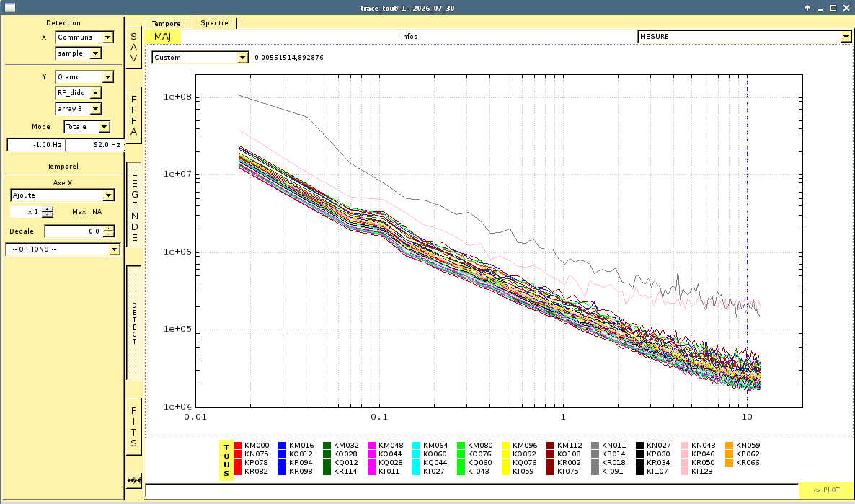Viewport: 855px width, 504px height.
Task: Open the Custom dropdown above the plot
Action: pos(200,57)
